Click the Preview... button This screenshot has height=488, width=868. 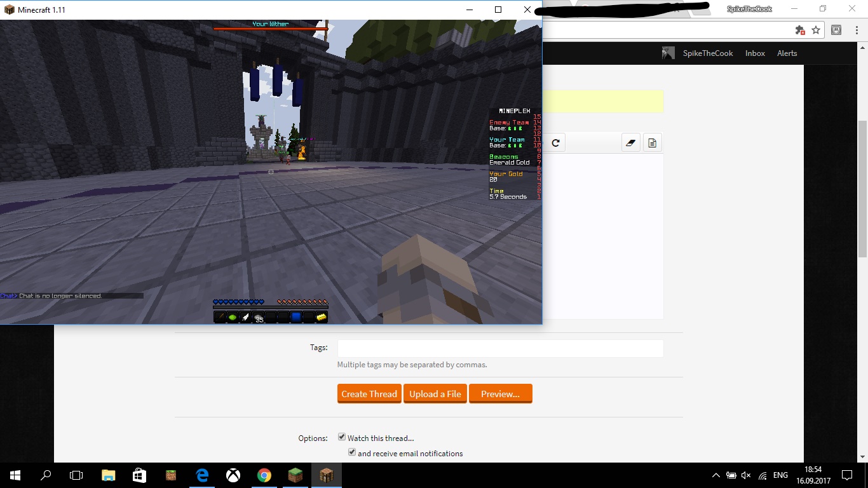[500, 394]
